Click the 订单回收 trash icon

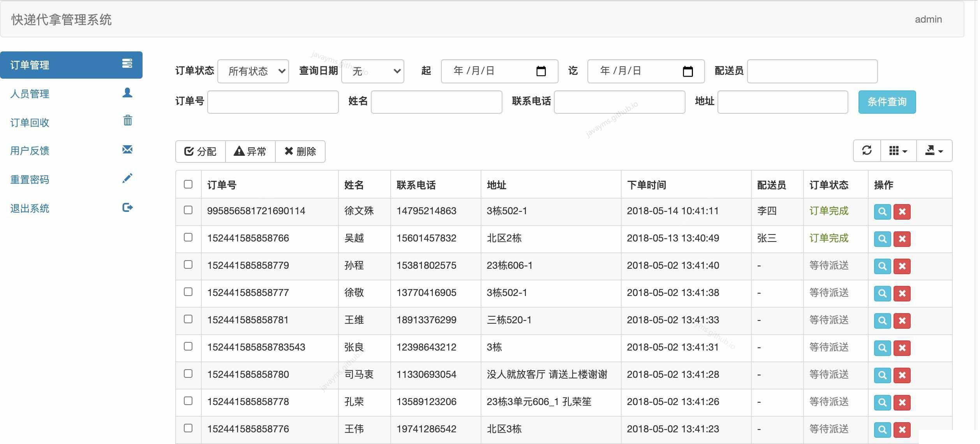click(x=127, y=122)
